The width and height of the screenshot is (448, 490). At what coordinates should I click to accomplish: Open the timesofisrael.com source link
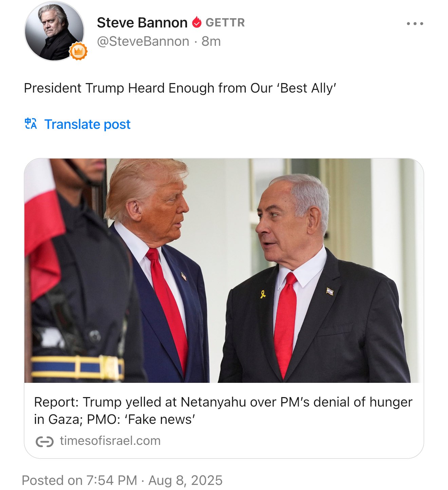(110, 441)
